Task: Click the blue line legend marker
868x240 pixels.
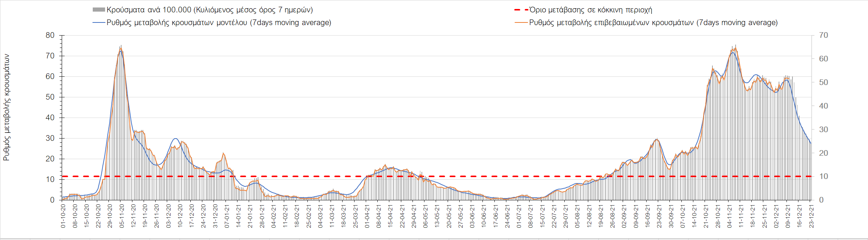Action: pos(98,22)
